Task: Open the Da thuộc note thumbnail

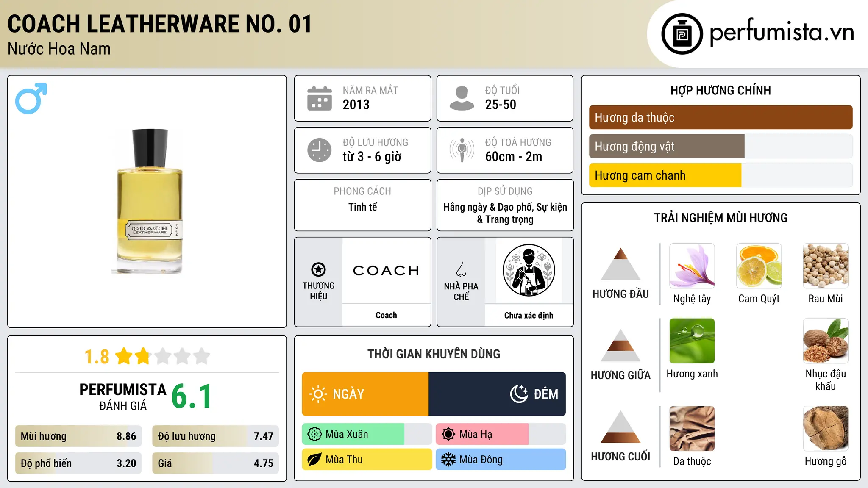Action: point(692,429)
